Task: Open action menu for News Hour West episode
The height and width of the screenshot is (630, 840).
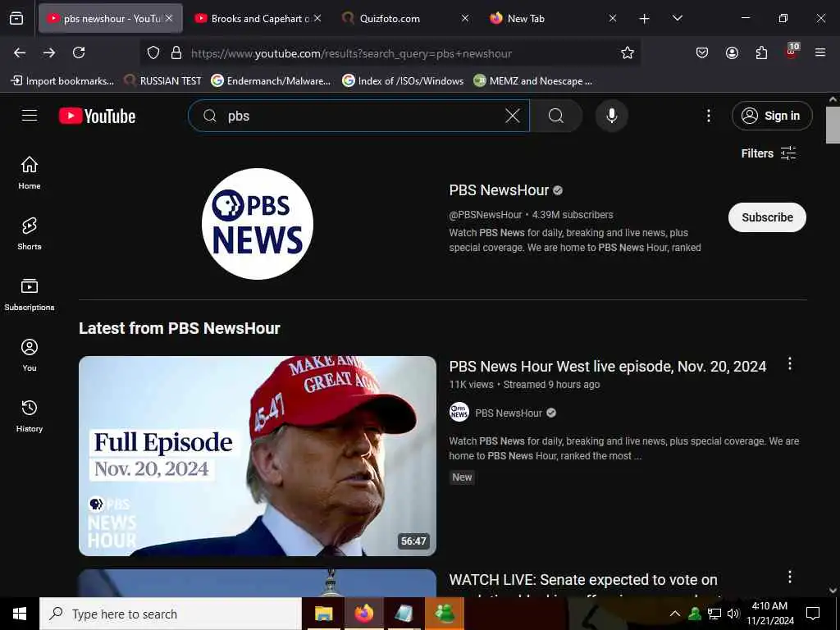Action: coord(790,364)
